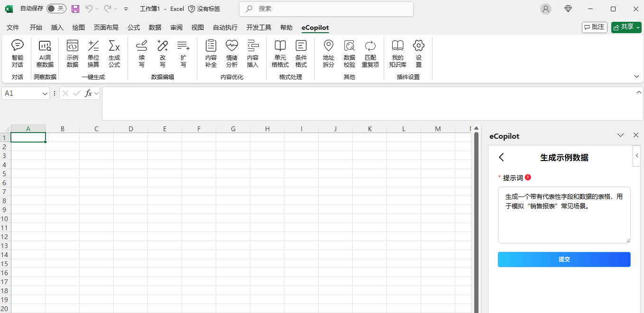Open the 文件 menu

(13, 27)
